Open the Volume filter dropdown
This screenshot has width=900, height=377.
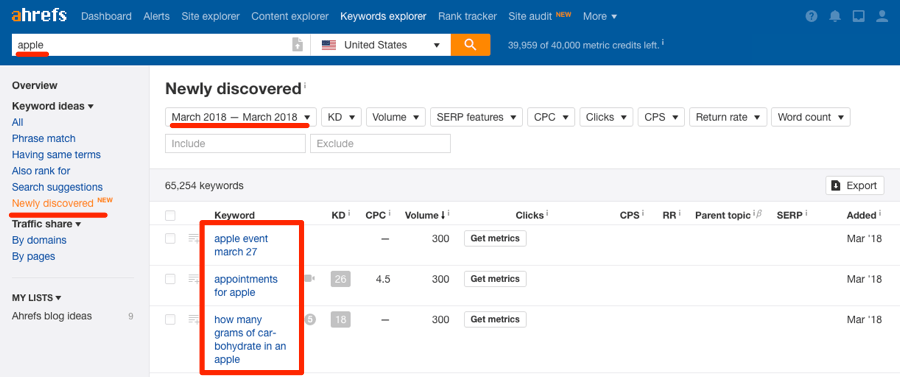click(395, 117)
